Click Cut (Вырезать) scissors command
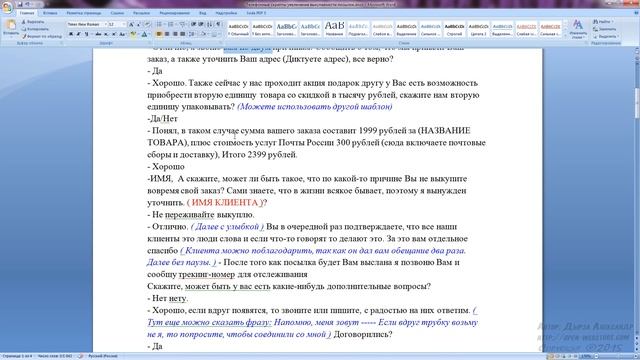 [33, 22]
